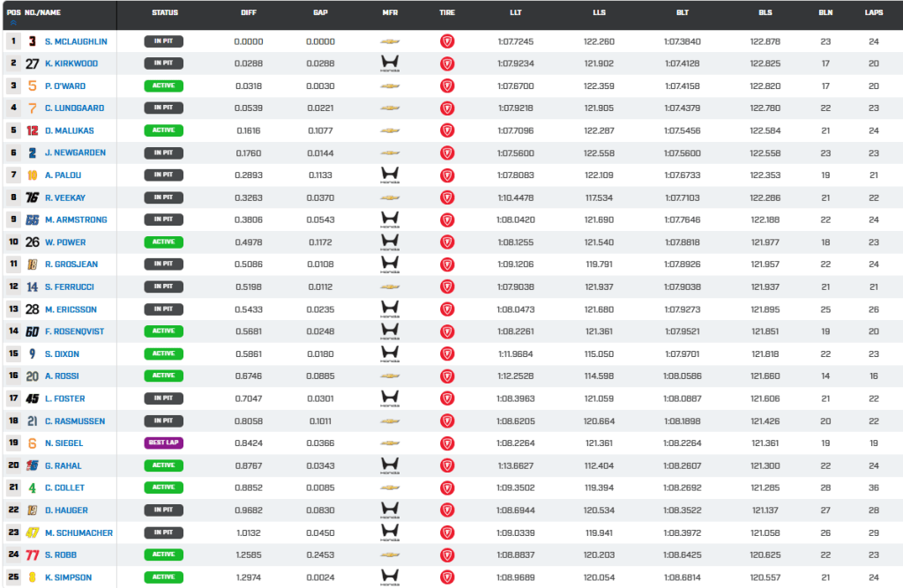Image resolution: width=903 pixels, height=588 pixels.
Task: Sort by the LAPS column header
Action: tap(874, 12)
